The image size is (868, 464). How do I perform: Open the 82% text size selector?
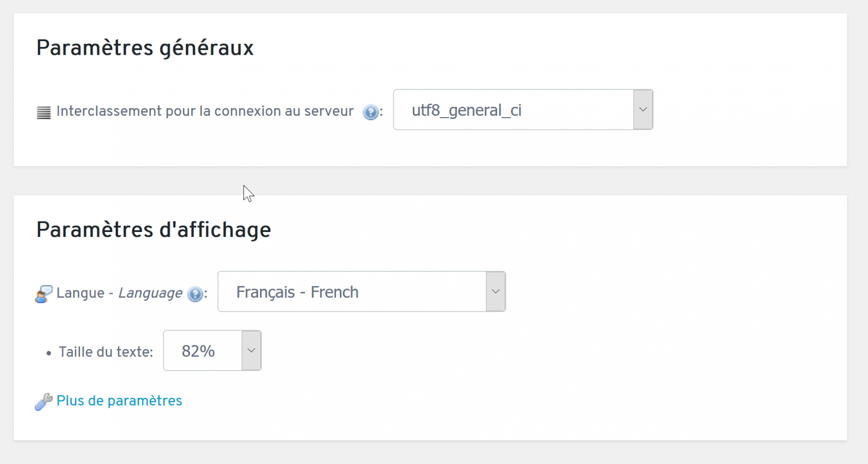[x=212, y=350]
